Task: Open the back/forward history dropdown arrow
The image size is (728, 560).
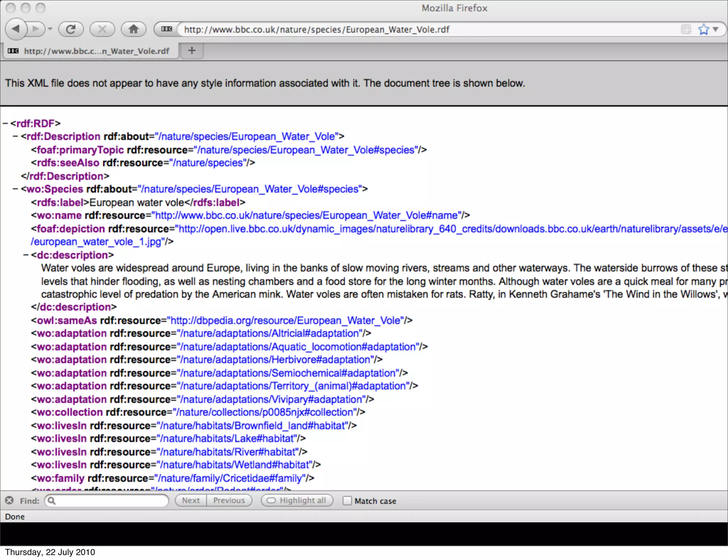Action: 50,29
